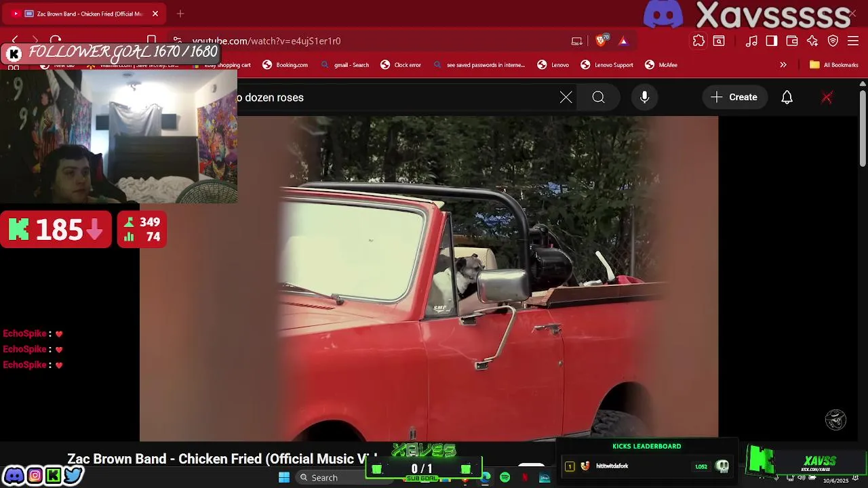Image resolution: width=868 pixels, height=488 pixels.
Task: Click the YouTube search magnifier button
Action: pyautogui.click(x=598, y=98)
